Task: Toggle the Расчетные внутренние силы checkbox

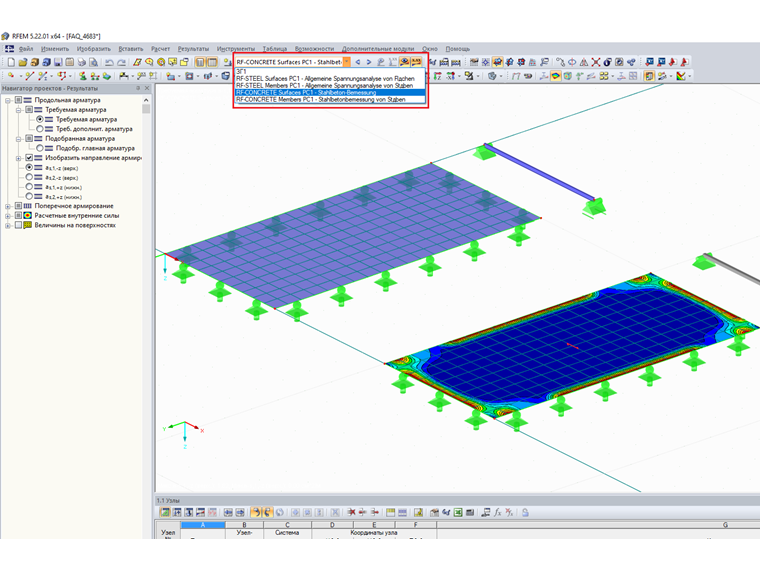Action: 18,216
